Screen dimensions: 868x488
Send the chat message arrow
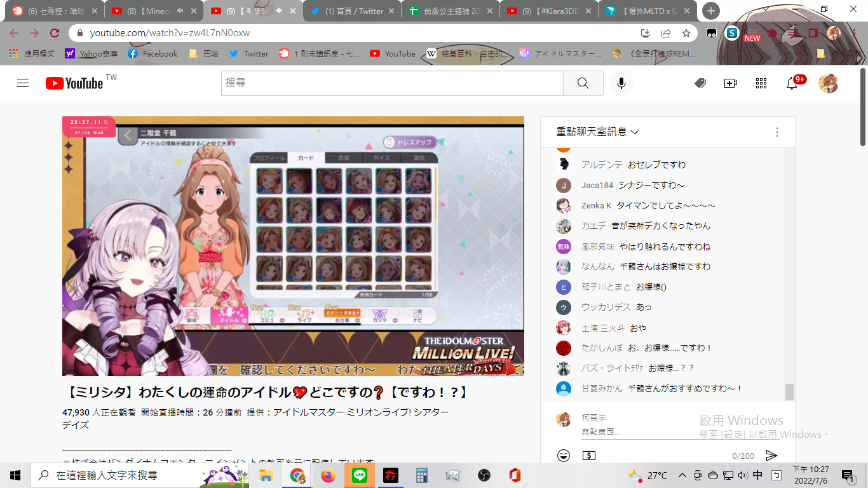(771, 455)
